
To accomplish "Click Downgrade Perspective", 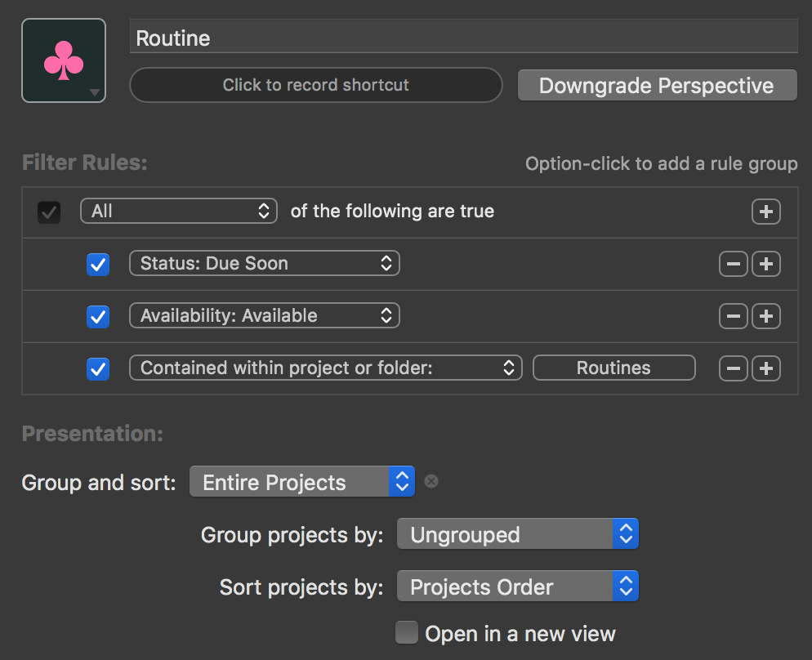I will tap(657, 85).
